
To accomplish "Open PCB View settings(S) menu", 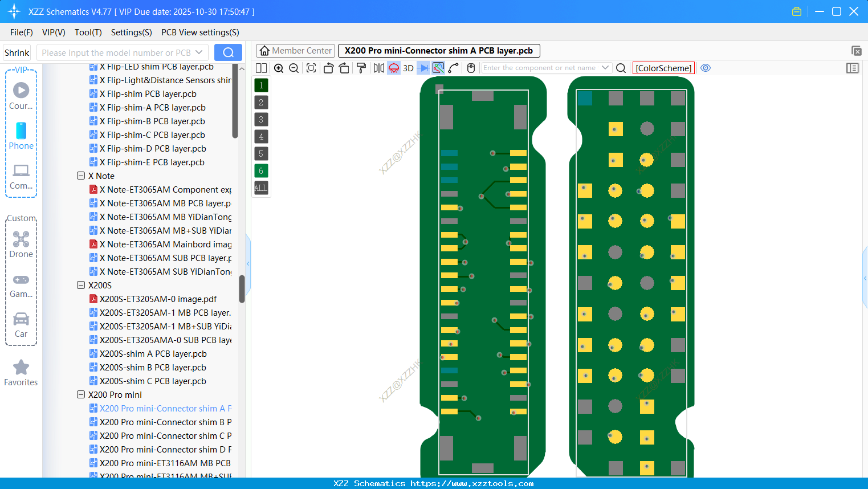I will coord(199,32).
